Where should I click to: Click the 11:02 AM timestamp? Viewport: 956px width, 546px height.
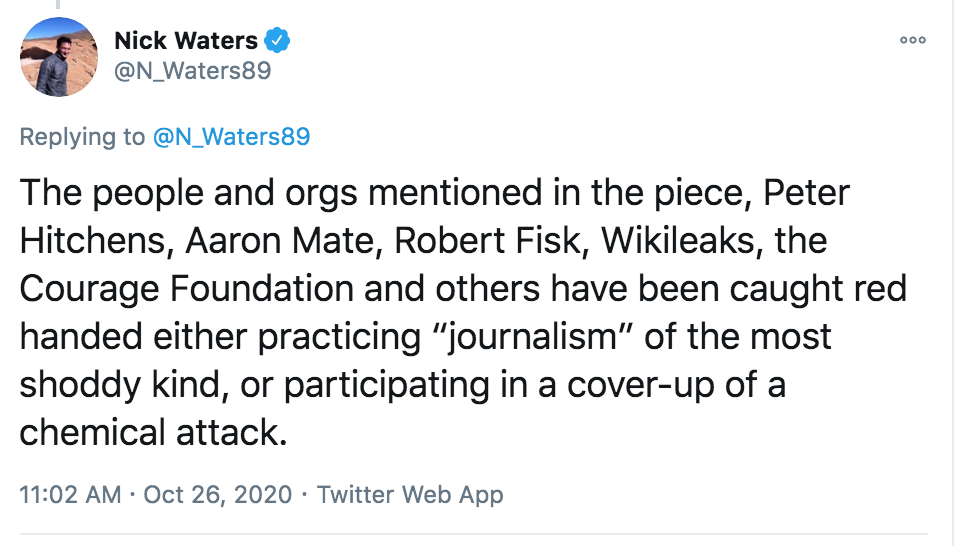click(x=70, y=494)
